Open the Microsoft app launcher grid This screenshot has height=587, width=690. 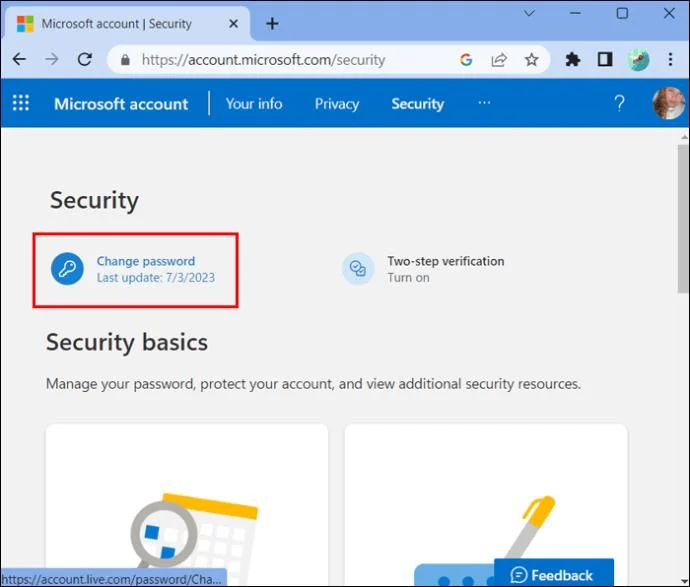21,103
